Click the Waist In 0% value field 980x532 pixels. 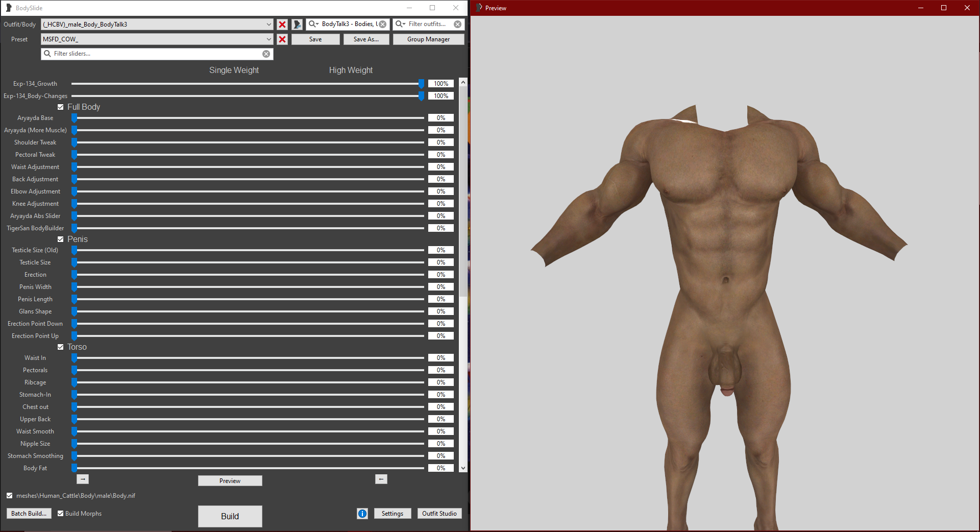(441, 358)
